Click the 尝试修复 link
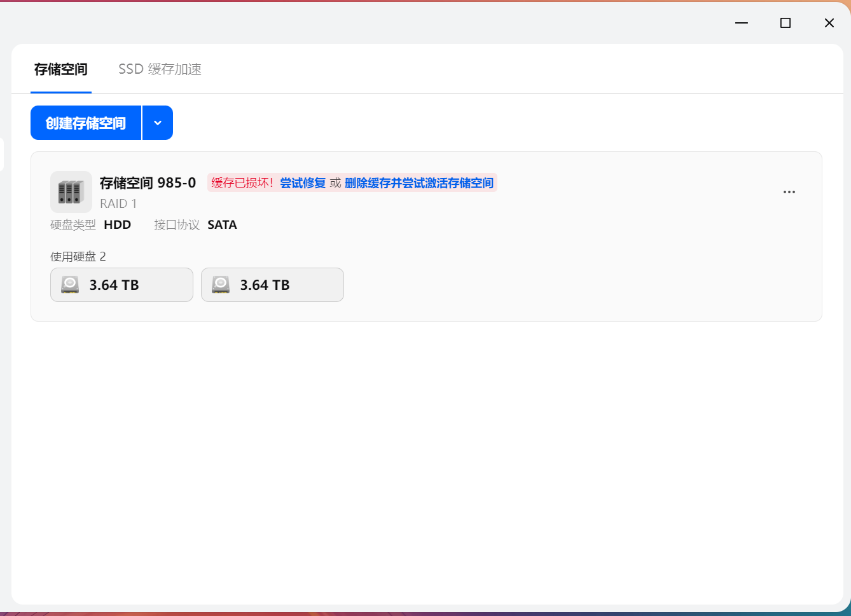This screenshot has height=616, width=851. click(303, 183)
